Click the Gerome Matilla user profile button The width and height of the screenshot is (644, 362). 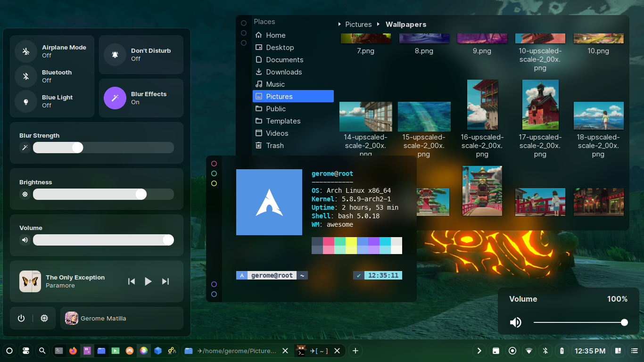coord(122,318)
